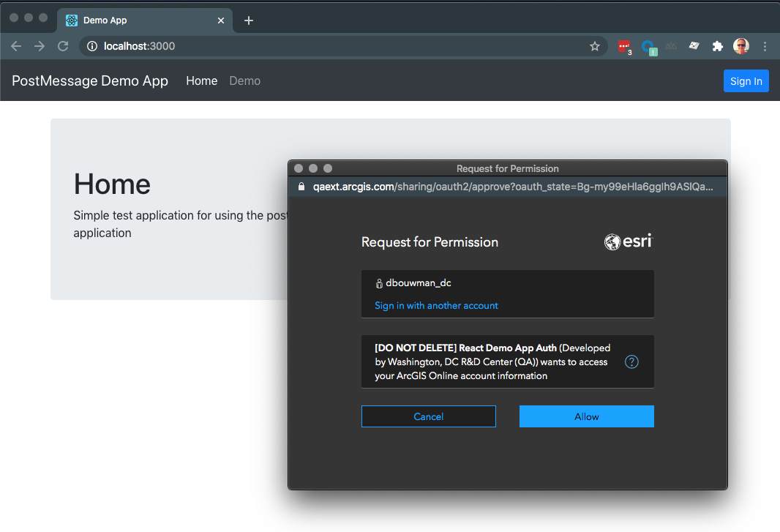Click the esri logo
The height and width of the screenshot is (532, 780).
[x=629, y=241]
